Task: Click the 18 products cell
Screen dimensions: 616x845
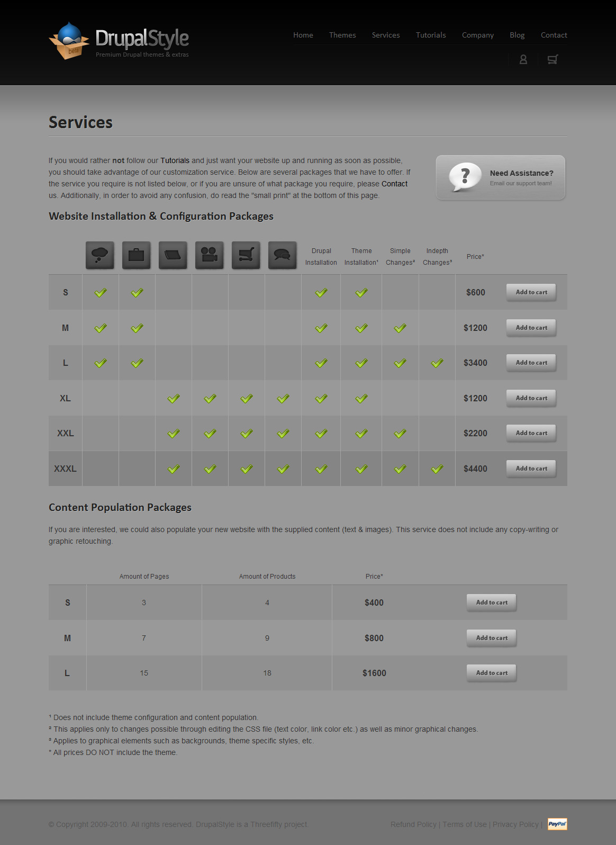Action: (267, 673)
